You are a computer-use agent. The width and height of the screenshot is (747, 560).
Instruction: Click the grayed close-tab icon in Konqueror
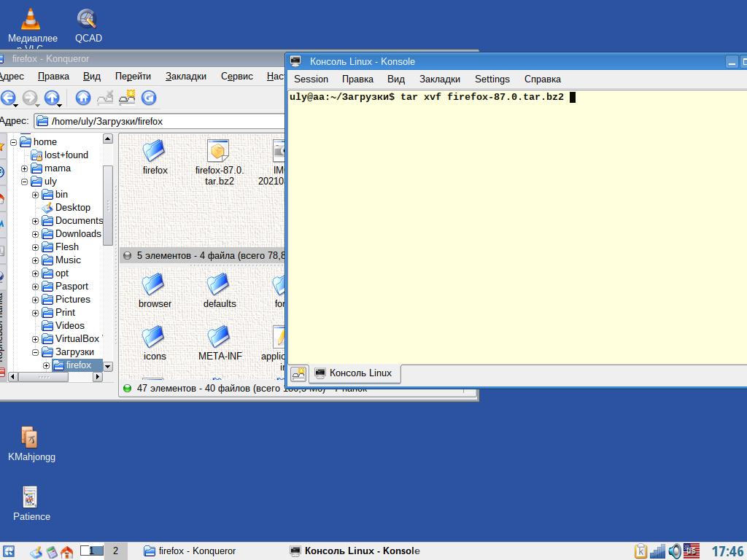(x=105, y=98)
